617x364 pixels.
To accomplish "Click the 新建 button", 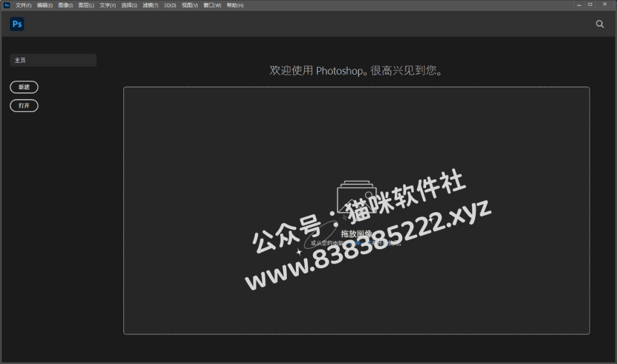I will pos(24,87).
